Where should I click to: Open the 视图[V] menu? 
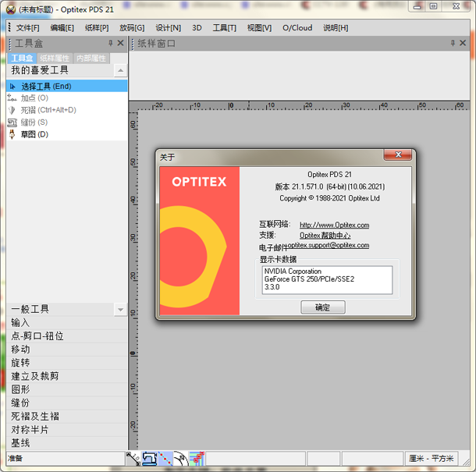[x=259, y=28]
